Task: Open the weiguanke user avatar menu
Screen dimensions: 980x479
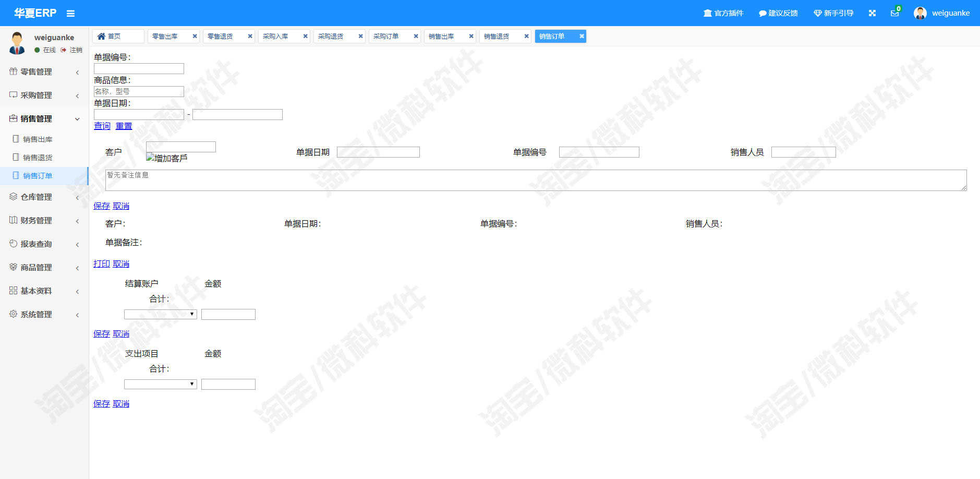Action: click(941, 13)
